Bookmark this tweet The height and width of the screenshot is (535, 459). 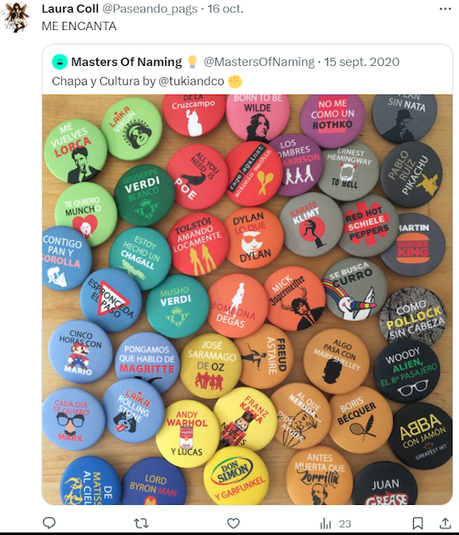[x=418, y=523]
